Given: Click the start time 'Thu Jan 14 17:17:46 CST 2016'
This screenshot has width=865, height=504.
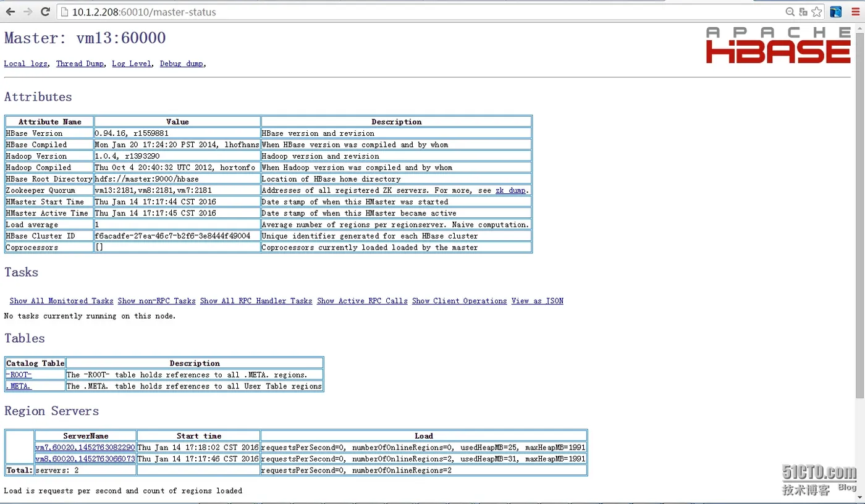Looking at the screenshot, I should (x=198, y=459).
